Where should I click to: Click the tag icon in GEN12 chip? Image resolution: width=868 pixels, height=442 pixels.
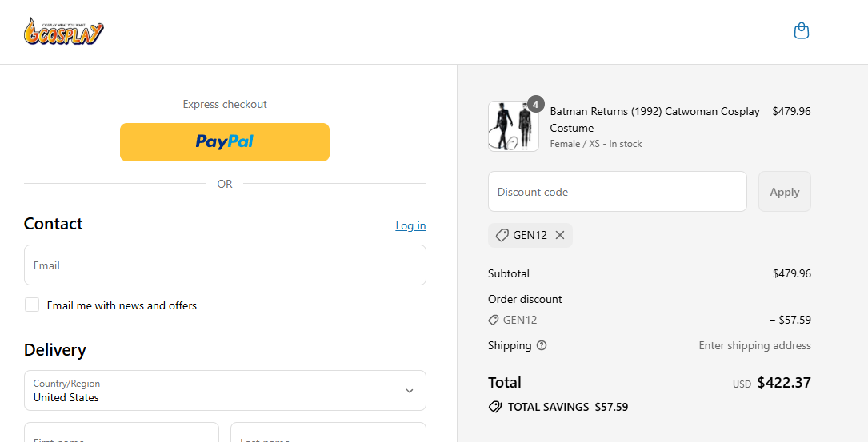[x=502, y=235]
